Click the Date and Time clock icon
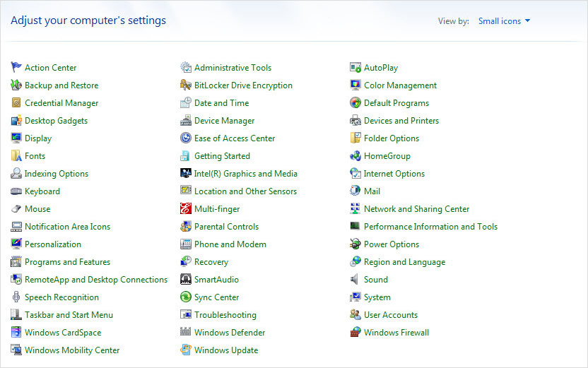 click(186, 102)
